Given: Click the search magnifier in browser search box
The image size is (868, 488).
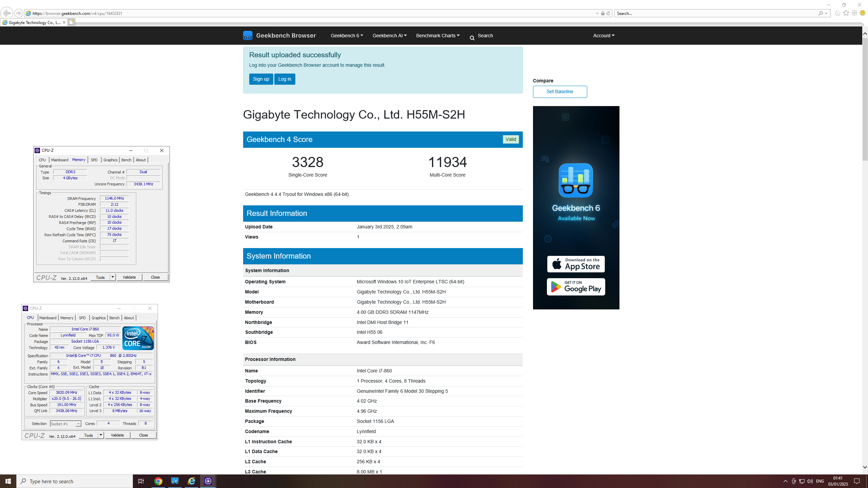Looking at the screenshot, I should 821,14.
